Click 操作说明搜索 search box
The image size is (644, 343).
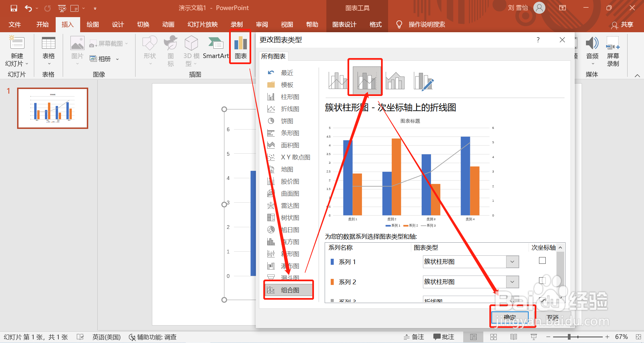pos(427,24)
